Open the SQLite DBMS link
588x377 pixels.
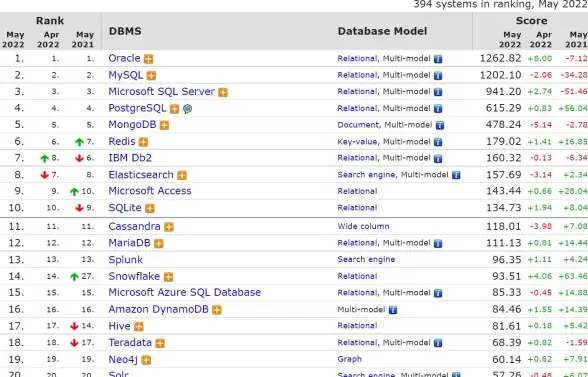[x=125, y=208]
